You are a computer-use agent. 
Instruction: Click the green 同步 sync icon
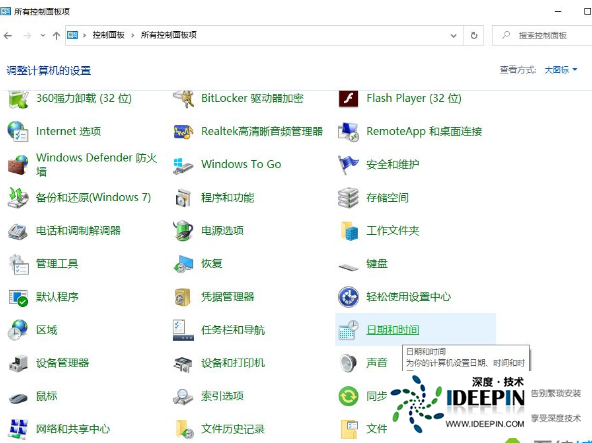tap(348, 397)
